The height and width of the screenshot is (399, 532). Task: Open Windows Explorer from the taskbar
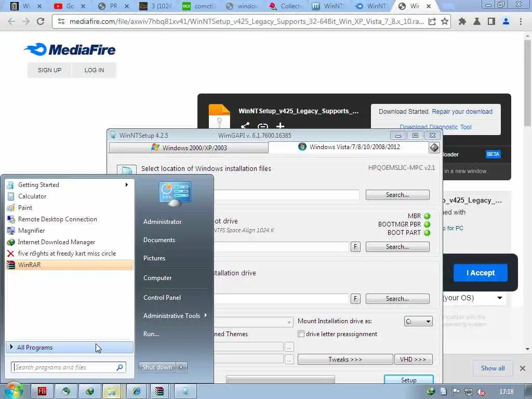(x=112, y=391)
